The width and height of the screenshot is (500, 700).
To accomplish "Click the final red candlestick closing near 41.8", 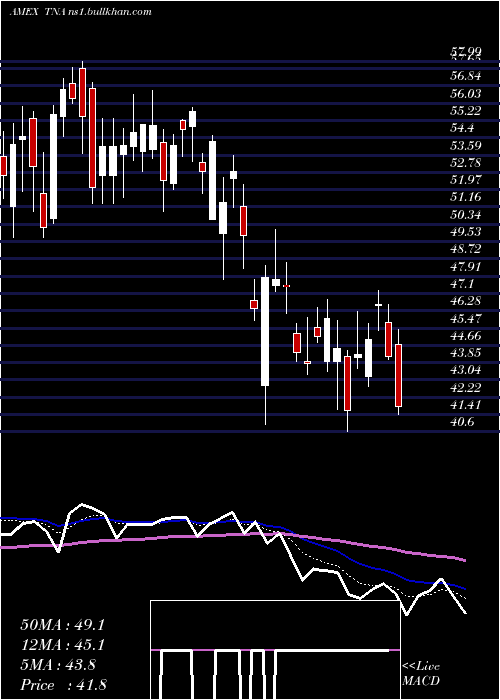I will tap(398, 375).
